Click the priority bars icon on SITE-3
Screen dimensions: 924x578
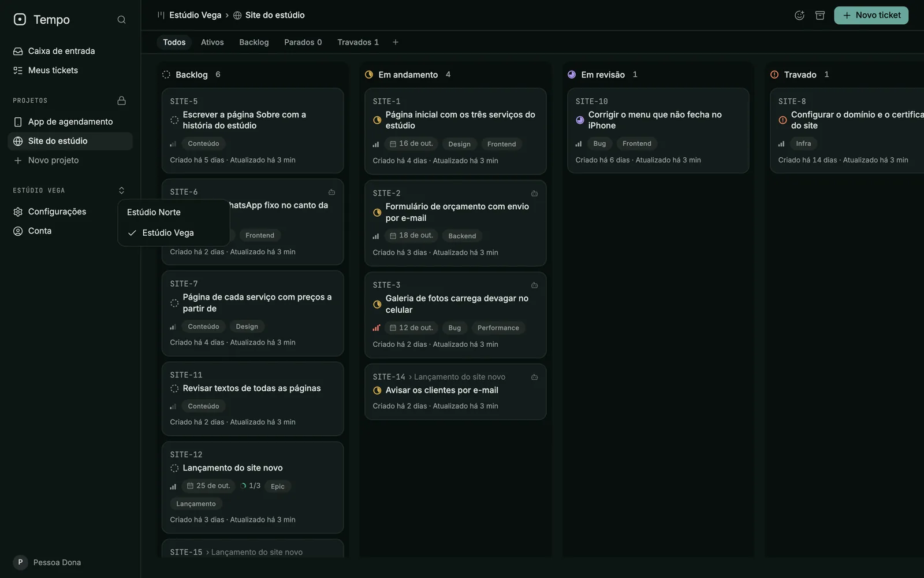tap(376, 328)
